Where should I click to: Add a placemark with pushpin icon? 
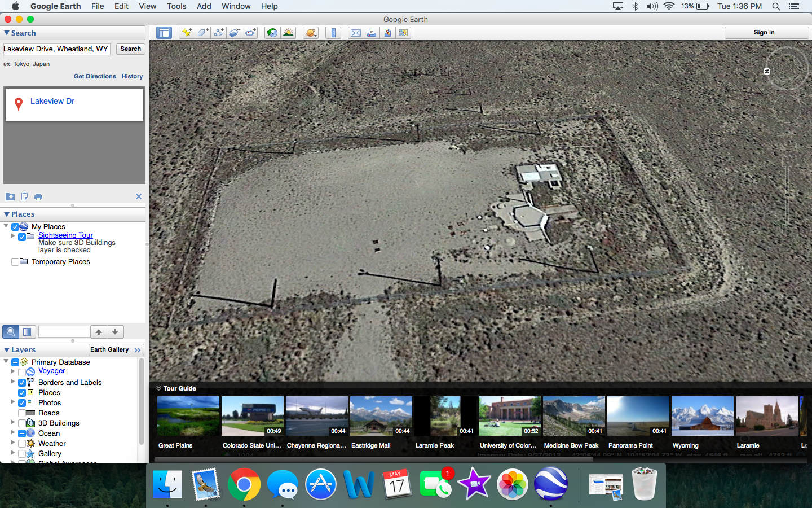[186, 33]
